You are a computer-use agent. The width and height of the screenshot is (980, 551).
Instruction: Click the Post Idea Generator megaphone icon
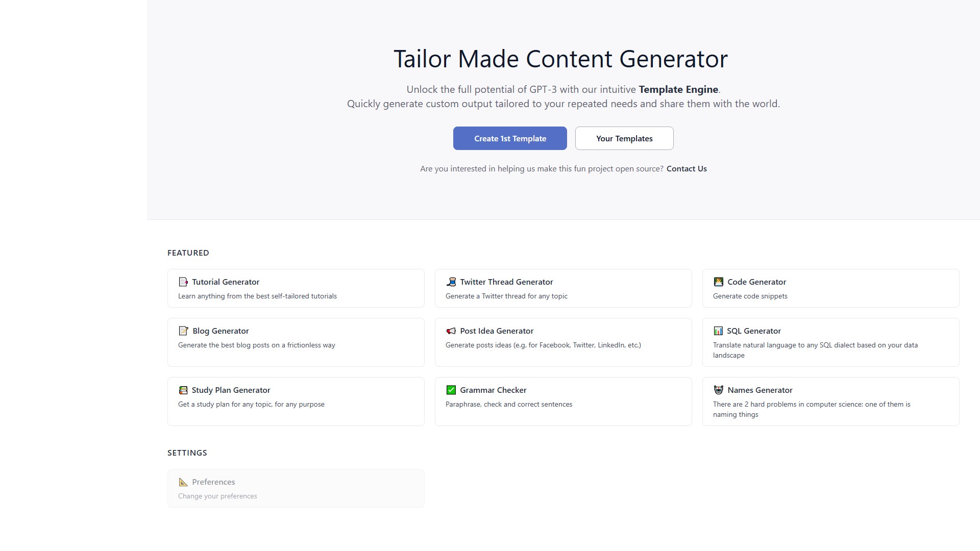[x=451, y=331]
